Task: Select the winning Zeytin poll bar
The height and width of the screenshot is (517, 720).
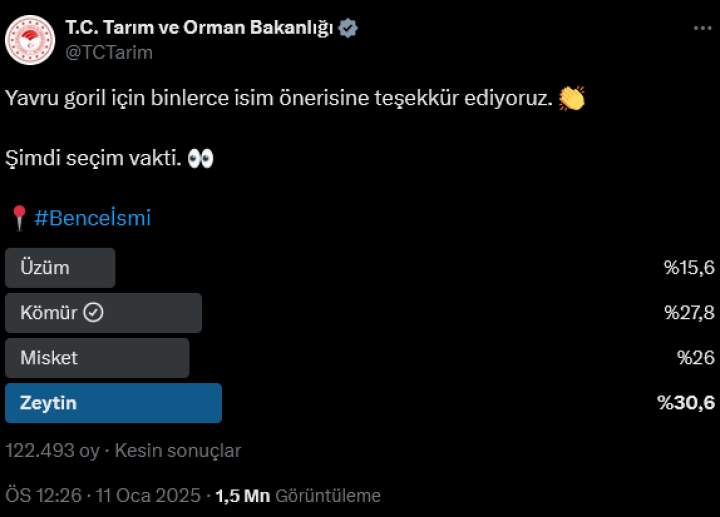Action: click(113, 403)
